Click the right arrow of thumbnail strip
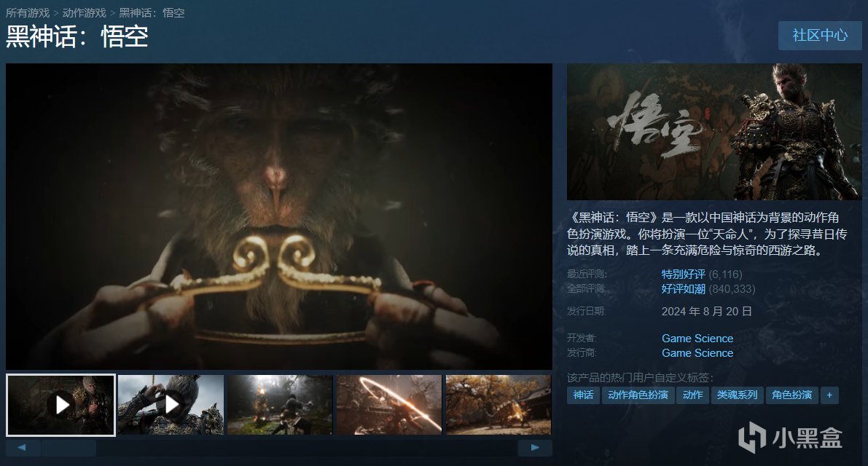 [x=535, y=448]
